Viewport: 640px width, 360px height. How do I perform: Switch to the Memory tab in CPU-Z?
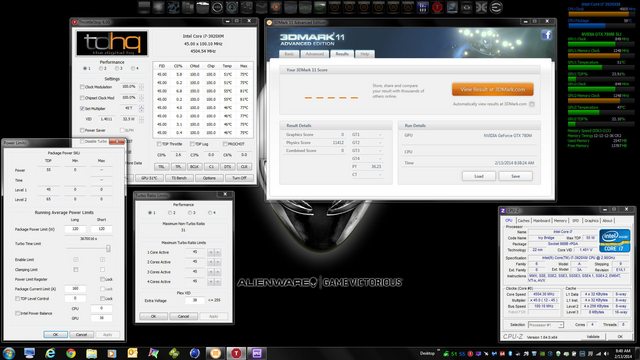[x=560, y=220]
